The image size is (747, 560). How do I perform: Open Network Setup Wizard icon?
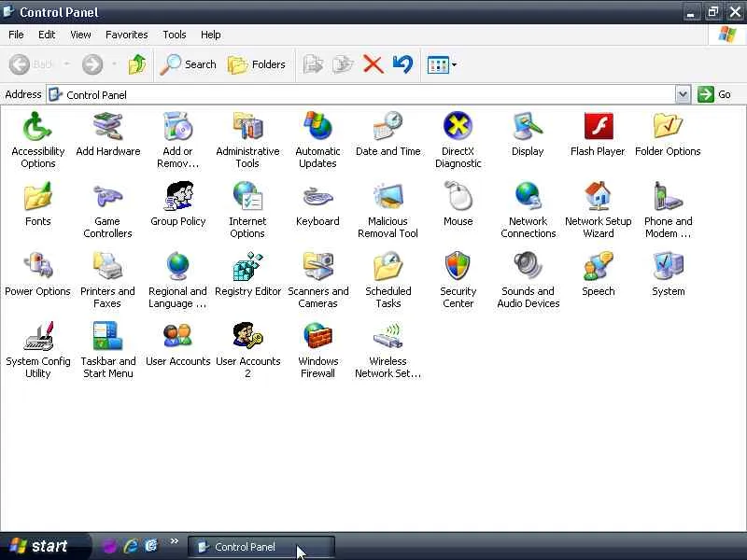click(x=599, y=196)
